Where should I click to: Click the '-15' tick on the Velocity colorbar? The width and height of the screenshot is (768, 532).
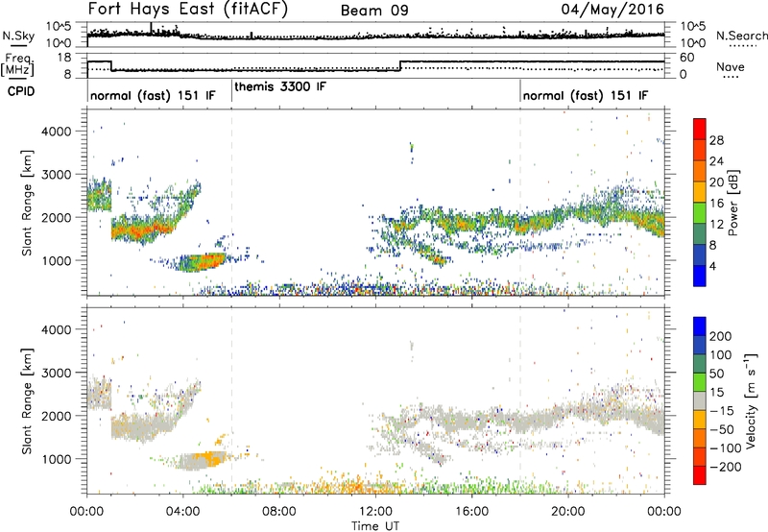pos(722,411)
